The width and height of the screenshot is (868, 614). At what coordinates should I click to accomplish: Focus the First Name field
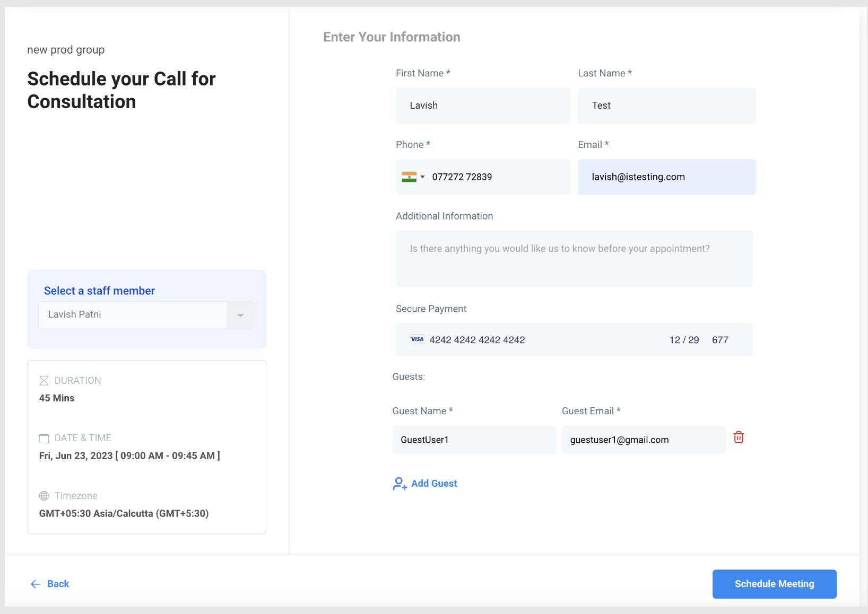point(483,106)
